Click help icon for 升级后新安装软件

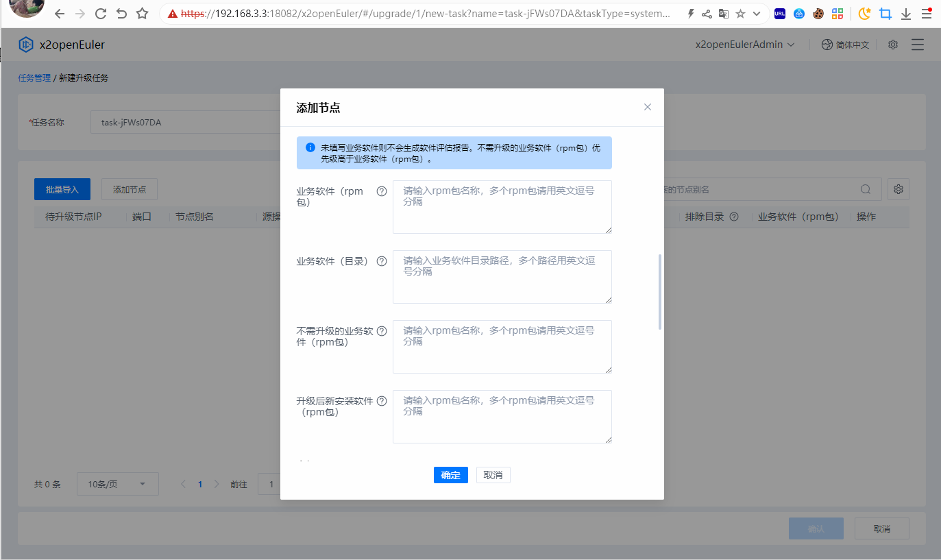[x=382, y=401]
